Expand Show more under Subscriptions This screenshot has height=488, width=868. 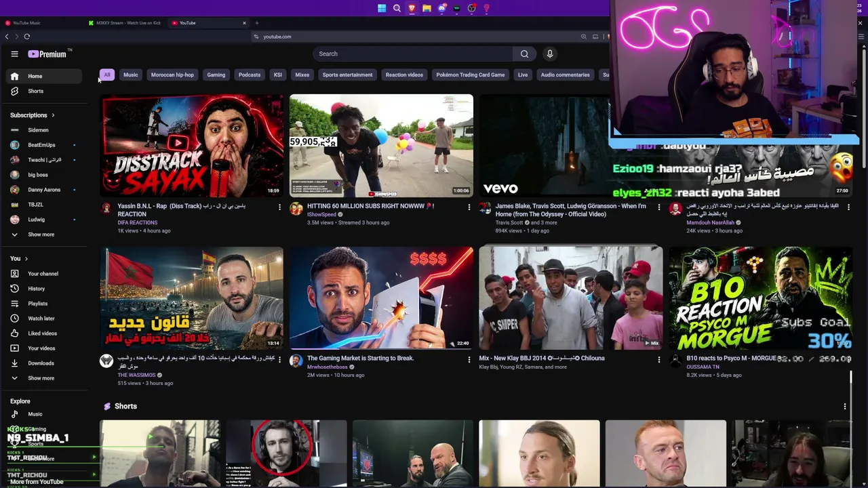coord(45,235)
